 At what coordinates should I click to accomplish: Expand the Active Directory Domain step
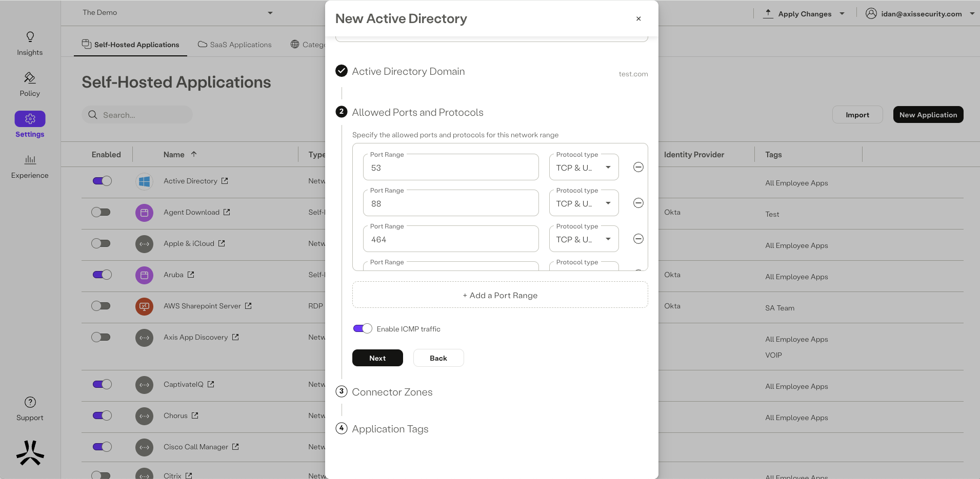(408, 71)
